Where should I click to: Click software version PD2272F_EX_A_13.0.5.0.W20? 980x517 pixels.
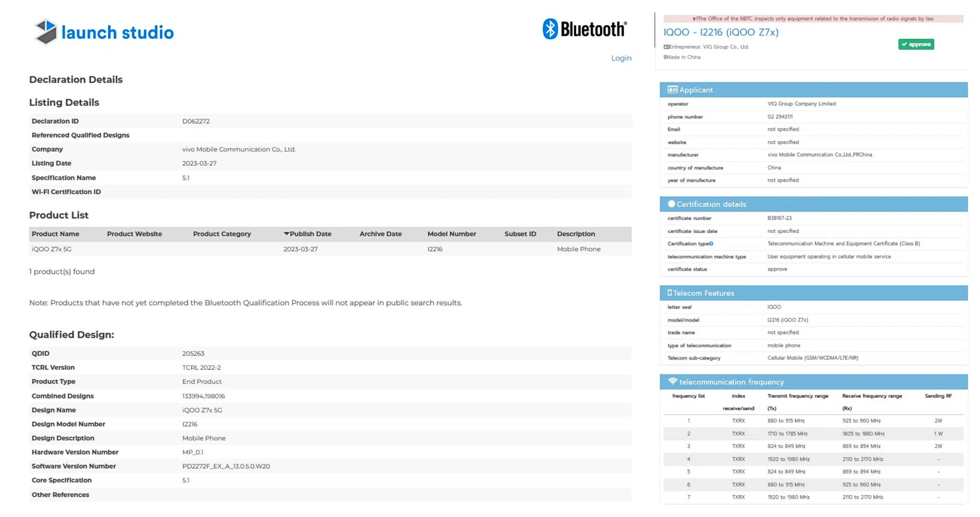pyautogui.click(x=226, y=466)
